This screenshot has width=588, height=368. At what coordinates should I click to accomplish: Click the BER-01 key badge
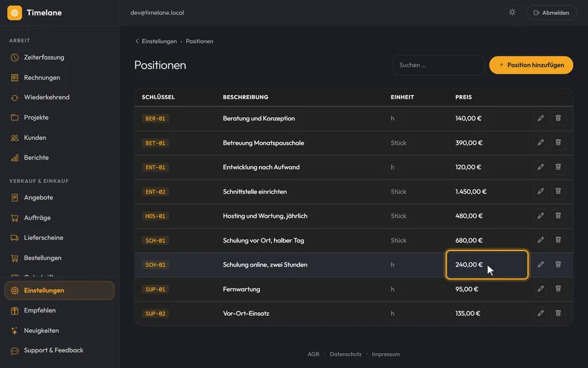pyautogui.click(x=155, y=118)
